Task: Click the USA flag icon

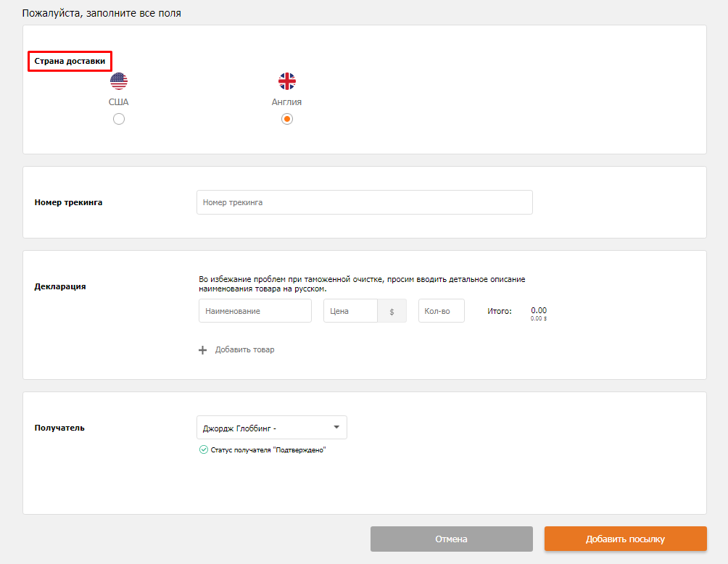Action: point(119,81)
